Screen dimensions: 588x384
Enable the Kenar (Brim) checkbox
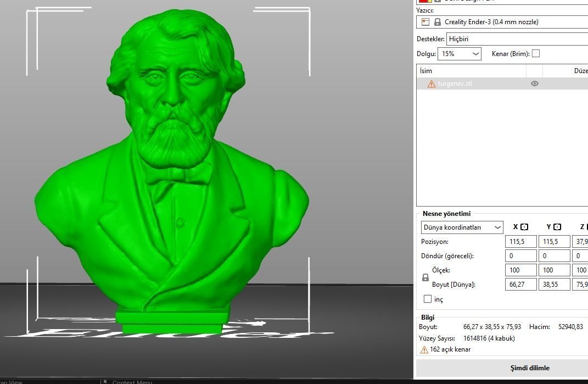(536, 53)
